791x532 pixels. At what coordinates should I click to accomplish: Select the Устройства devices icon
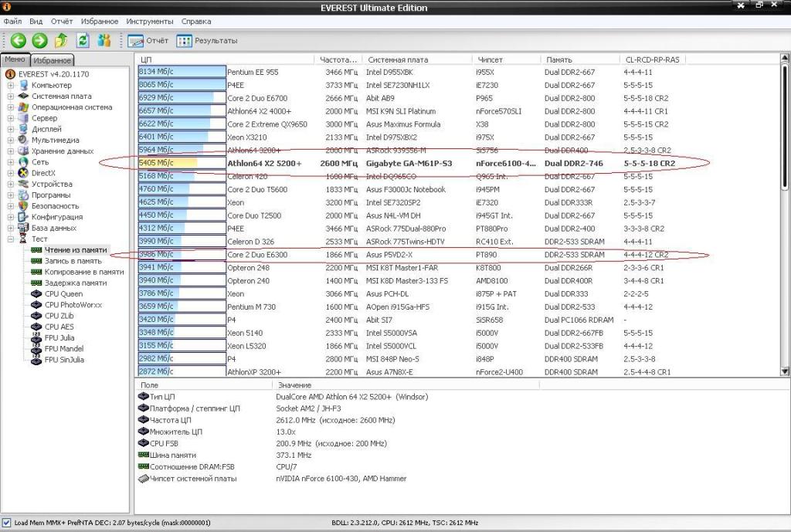[x=23, y=184]
